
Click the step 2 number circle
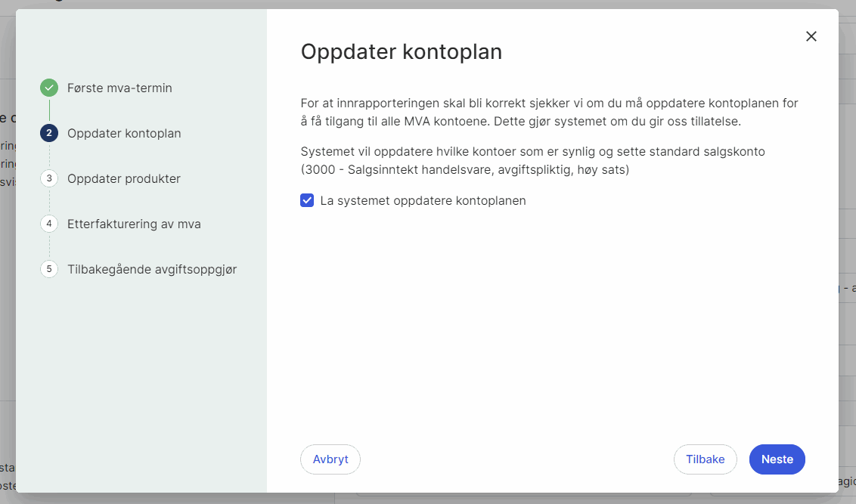coord(49,133)
